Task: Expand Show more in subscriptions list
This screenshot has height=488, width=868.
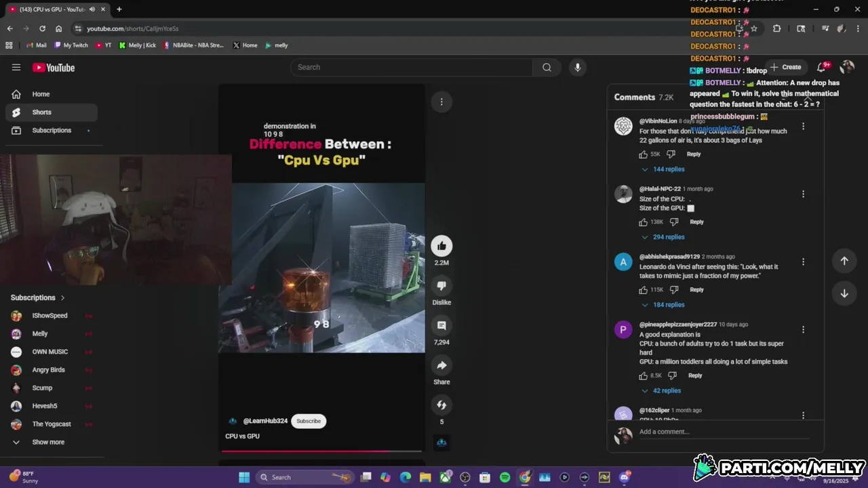Action: coord(49,442)
